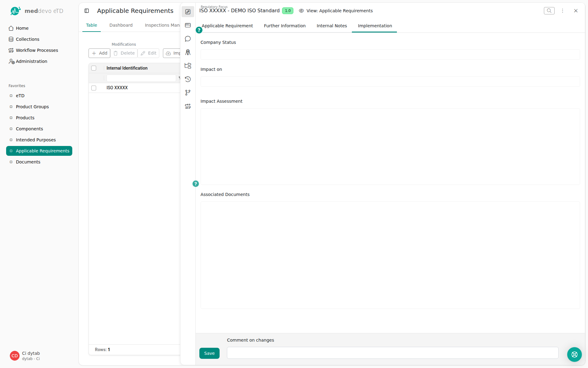Focus the Comment on changes field
This screenshot has height=368, width=588.
pos(392,353)
